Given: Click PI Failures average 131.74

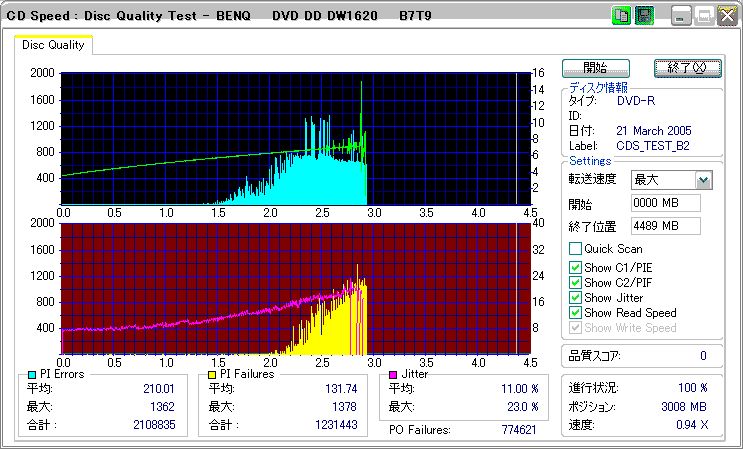Looking at the screenshot, I should pos(341,389).
